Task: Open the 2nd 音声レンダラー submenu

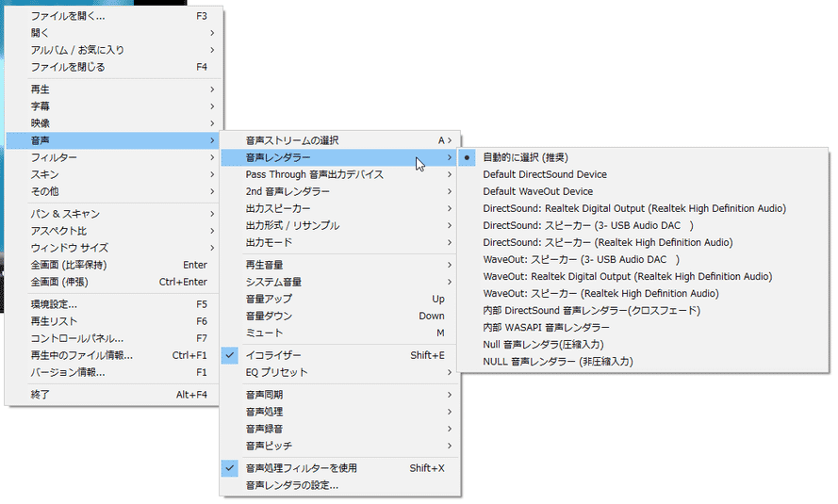Action: click(x=288, y=191)
